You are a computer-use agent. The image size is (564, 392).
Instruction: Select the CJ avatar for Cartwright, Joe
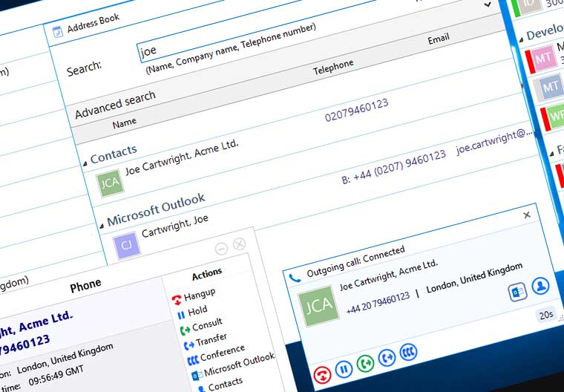[x=126, y=246]
